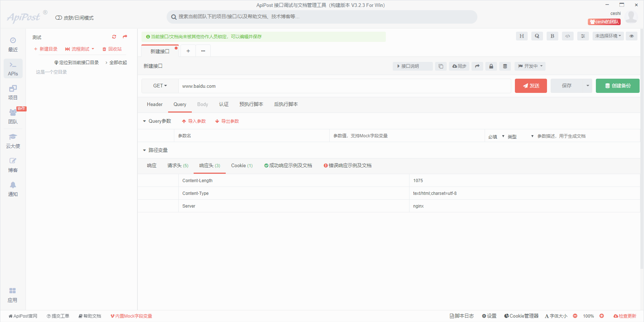Image resolution: width=644 pixels, height=322 pixels.
Task: Switch to the 响应 tab
Action: tap(152, 166)
